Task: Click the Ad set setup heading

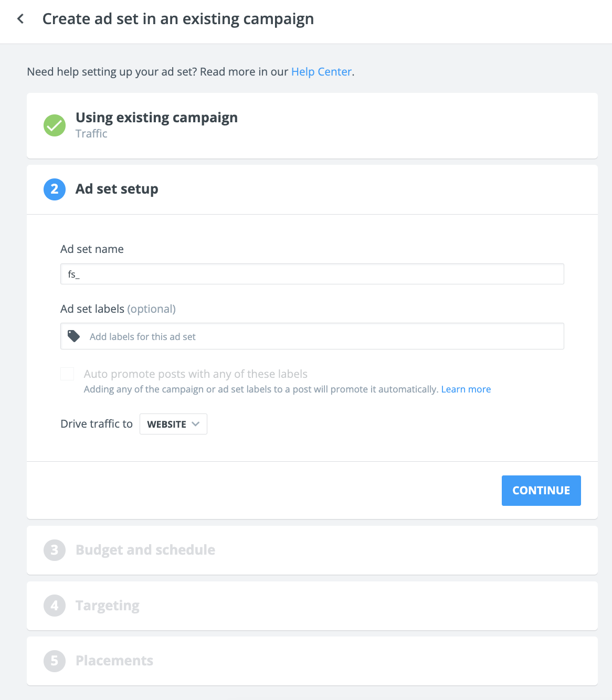Action: (117, 189)
